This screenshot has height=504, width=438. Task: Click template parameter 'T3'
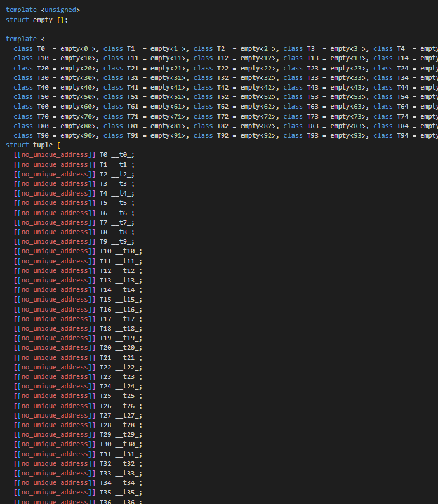point(311,48)
